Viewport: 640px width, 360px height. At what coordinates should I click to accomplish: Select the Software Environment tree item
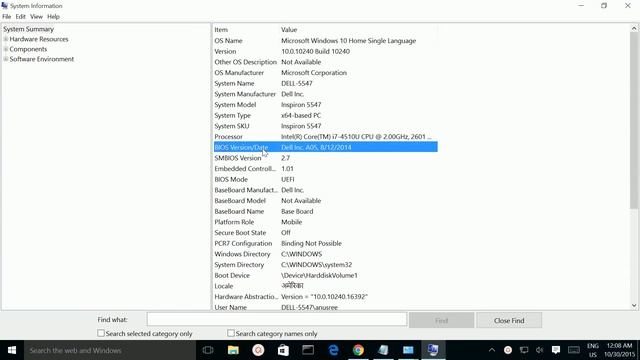42,59
